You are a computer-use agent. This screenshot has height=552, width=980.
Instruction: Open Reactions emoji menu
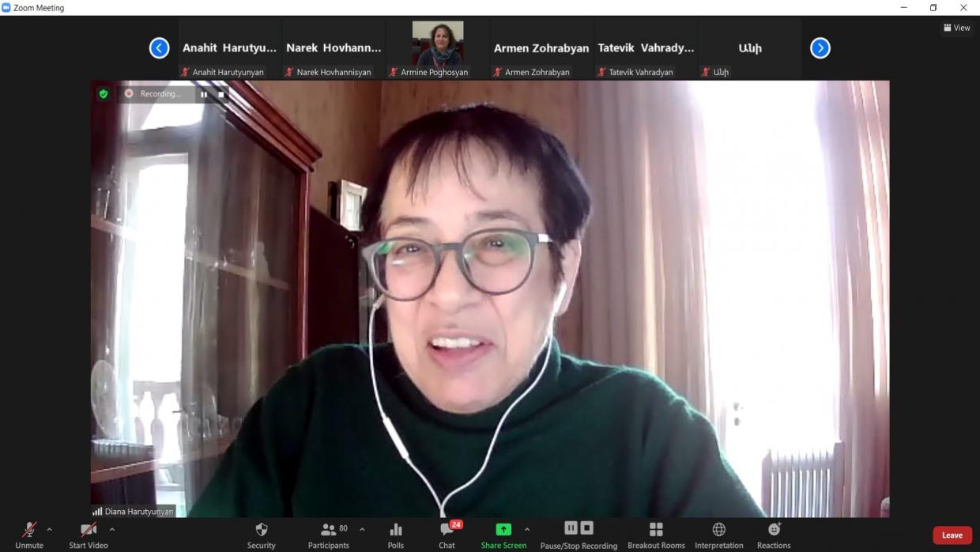point(774,535)
